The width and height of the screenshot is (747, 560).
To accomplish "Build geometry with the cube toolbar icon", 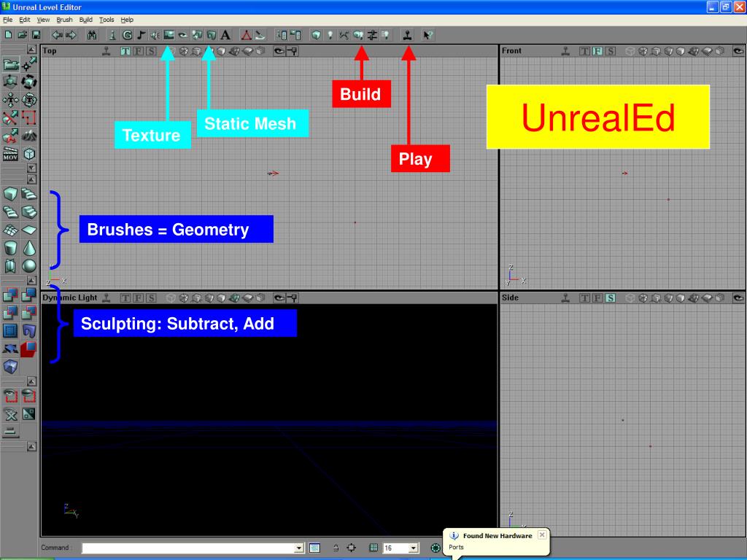I will click(316, 35).
